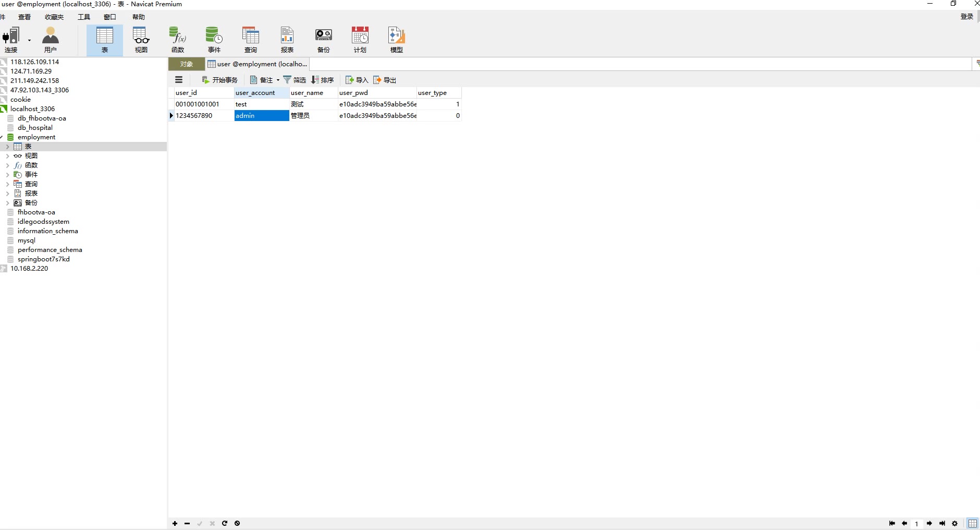980x530 pixels.
Task: Select connection 124.71.169.29
Action: coord(31,71)
